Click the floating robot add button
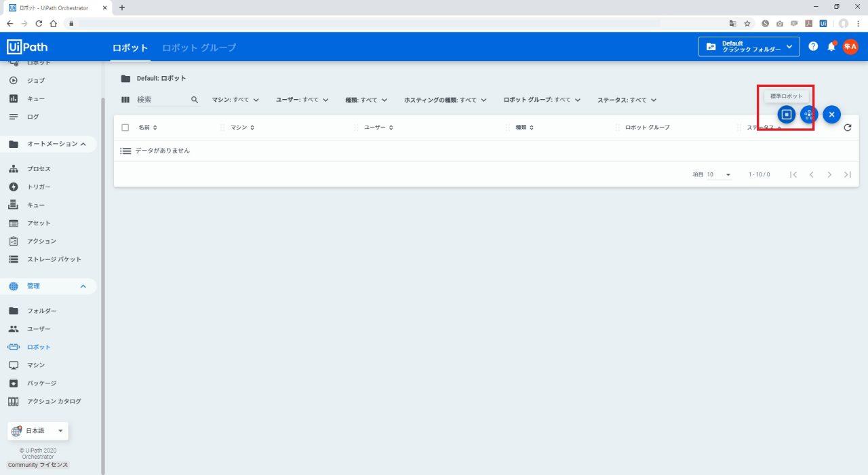 coord(809,115)
